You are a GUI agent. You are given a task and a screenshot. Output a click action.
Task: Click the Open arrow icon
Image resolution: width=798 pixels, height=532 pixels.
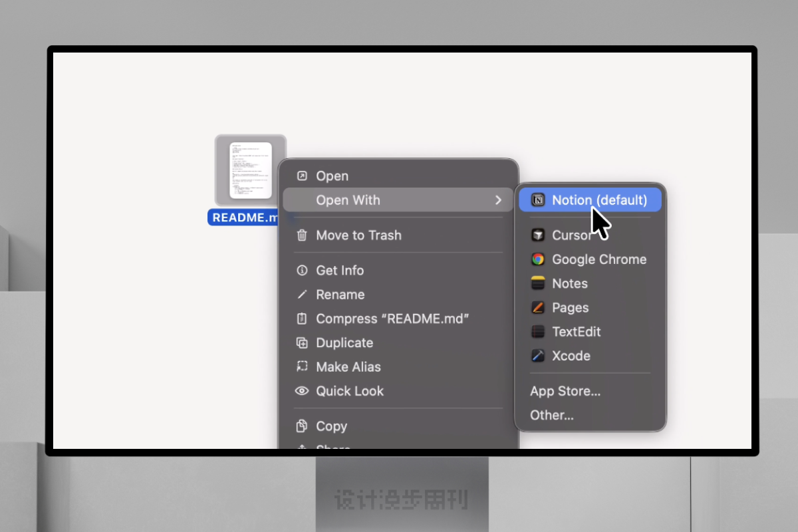302,176
